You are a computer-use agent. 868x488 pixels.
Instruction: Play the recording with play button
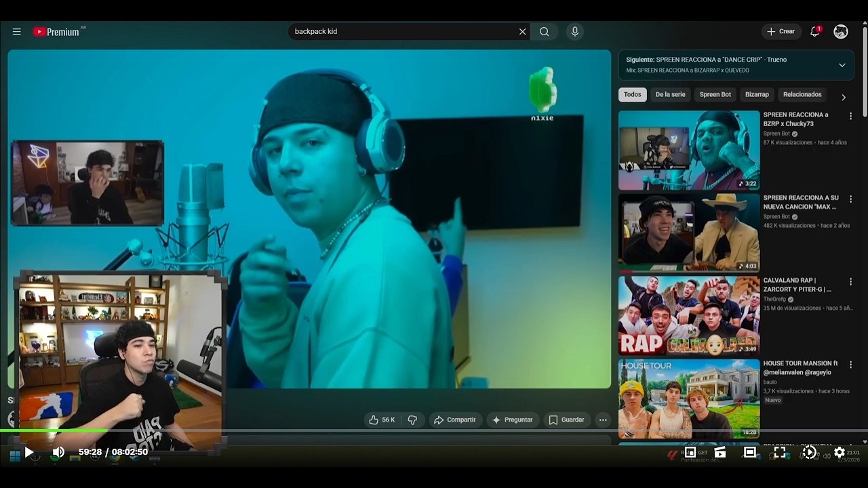29,452
